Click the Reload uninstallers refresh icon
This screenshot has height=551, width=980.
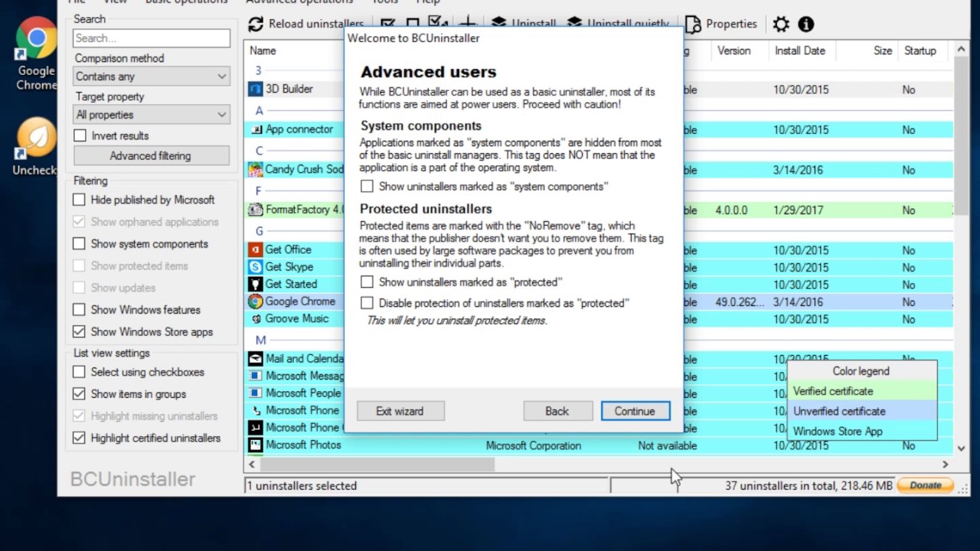coord(256,24)
